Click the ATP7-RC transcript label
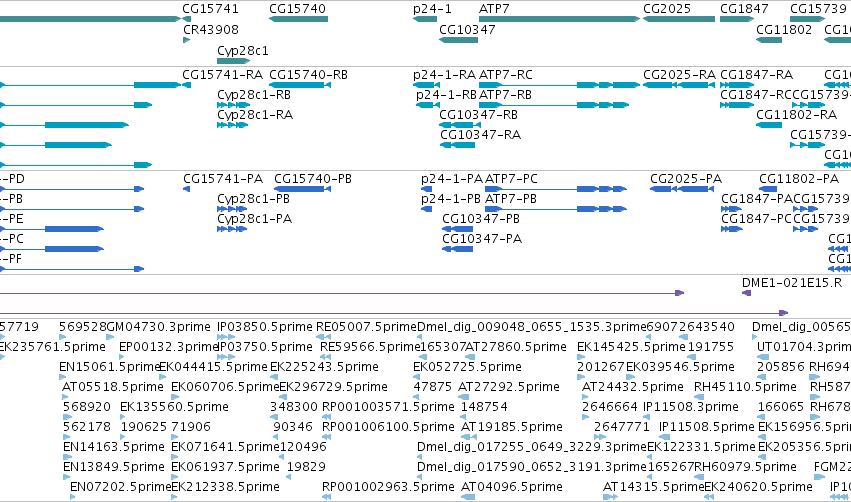Screen dimensions: 851x502 tap(506, 74)
